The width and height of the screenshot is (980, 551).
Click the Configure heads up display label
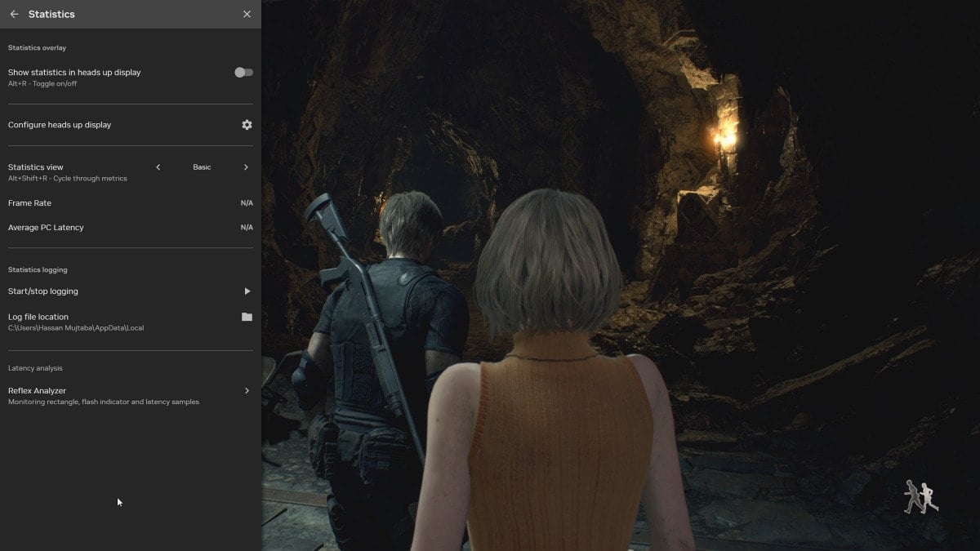60,125
